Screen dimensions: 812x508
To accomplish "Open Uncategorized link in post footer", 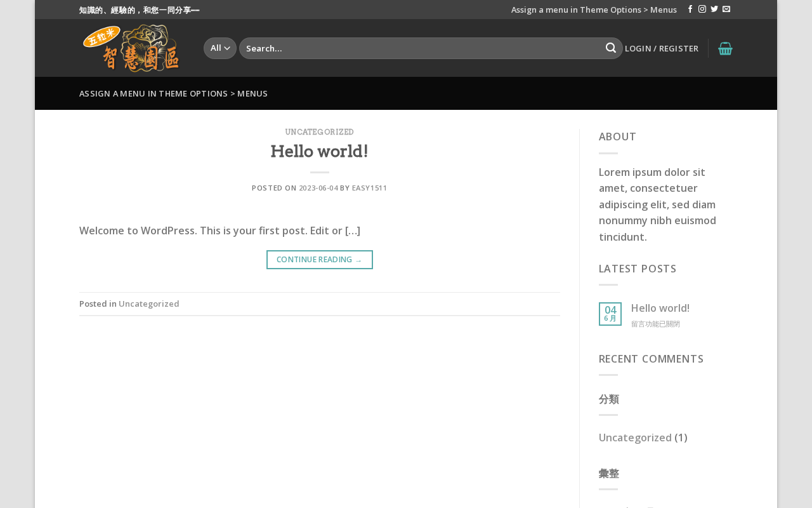I will 149,304.
